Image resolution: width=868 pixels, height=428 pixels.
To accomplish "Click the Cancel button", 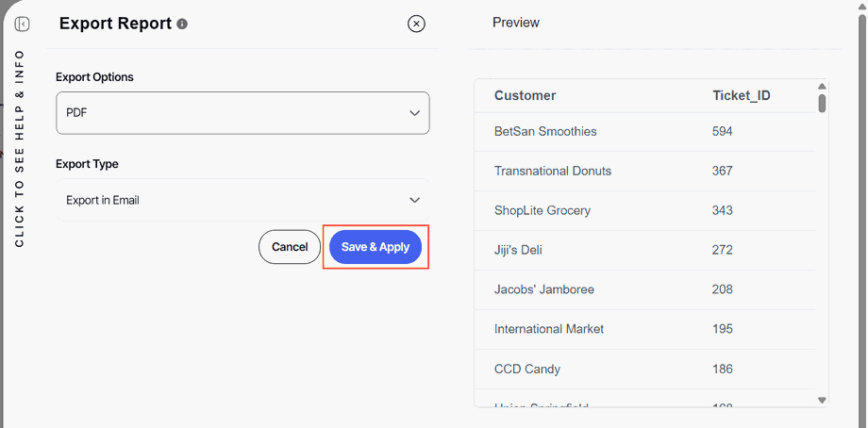I will (290, 247).
